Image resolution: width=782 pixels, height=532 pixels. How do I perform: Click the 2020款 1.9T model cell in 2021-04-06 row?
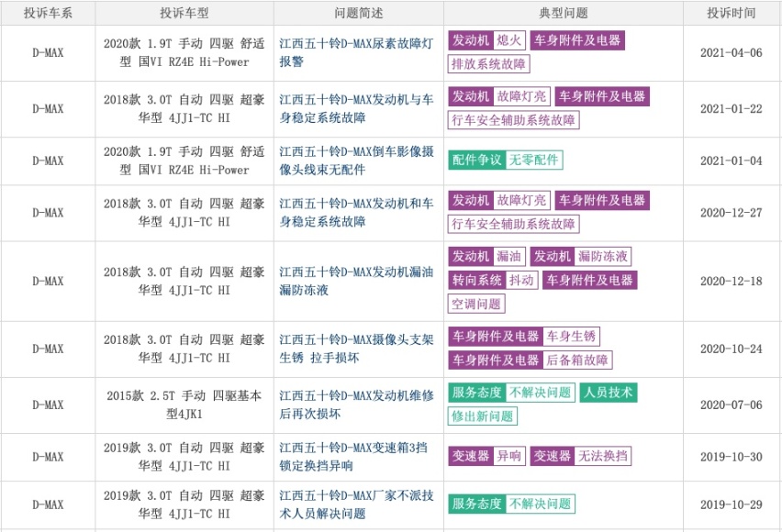pyautogui.click(x=184, y=52)
